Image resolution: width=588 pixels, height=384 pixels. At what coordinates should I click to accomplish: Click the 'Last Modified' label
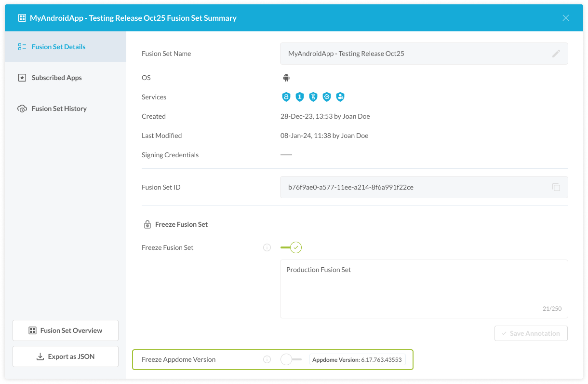162,136
